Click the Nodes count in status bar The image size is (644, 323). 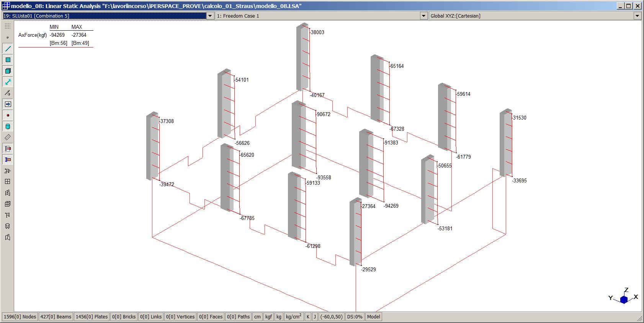(x=20, y=317)
